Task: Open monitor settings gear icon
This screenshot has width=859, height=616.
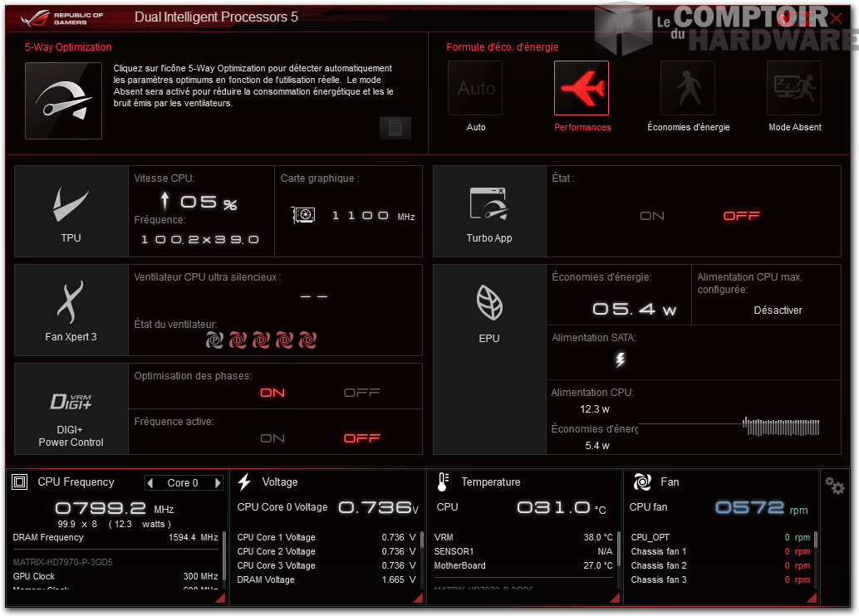Action: point(835,485)
